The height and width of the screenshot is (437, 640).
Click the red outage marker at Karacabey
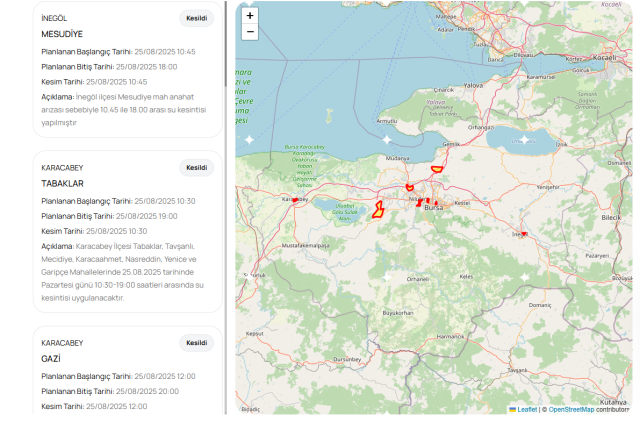pyautogui.click(x=294, y=199)
